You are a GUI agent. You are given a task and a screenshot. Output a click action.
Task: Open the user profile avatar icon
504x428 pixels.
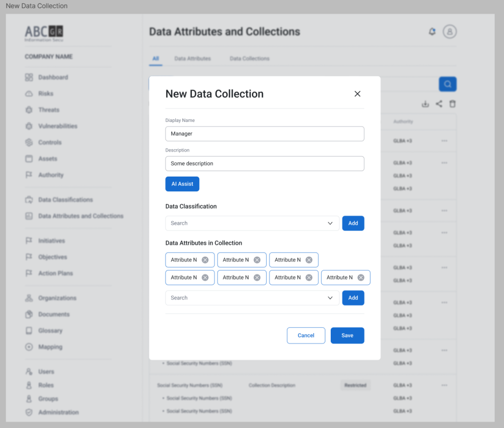point(449,32)
